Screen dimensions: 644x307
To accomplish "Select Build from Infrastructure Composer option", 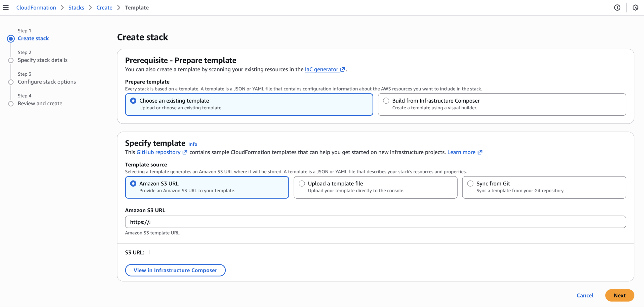I will tap(386, 101).
